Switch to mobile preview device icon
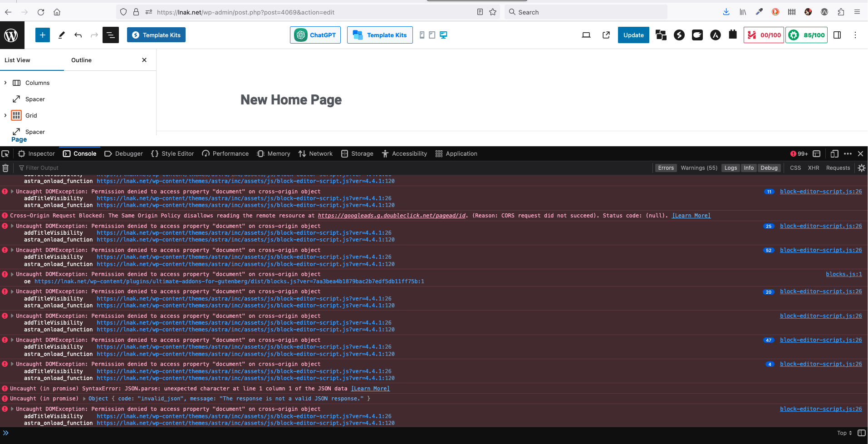868x444 pixels. pos(422,35)
